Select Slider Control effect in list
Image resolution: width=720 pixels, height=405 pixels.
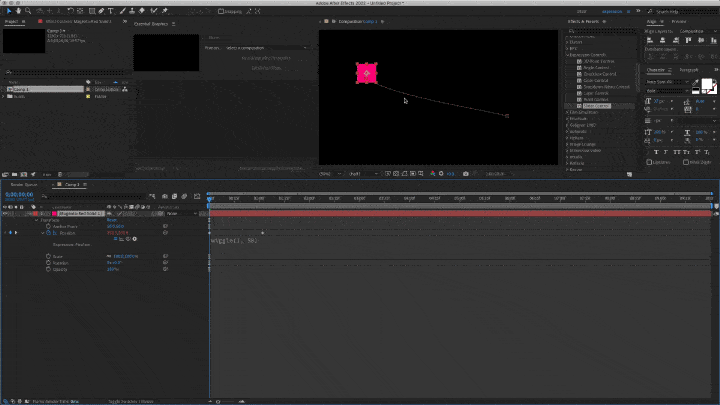pos(596,106)
